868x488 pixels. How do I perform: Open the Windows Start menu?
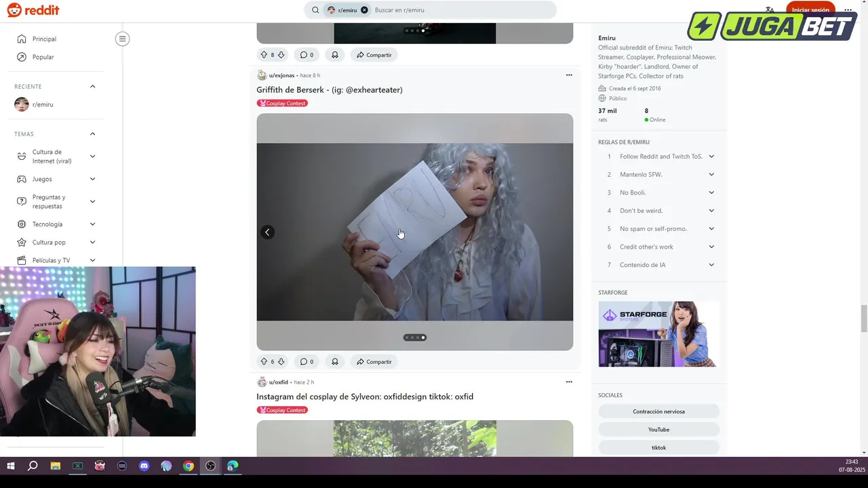tap(10, 466)
